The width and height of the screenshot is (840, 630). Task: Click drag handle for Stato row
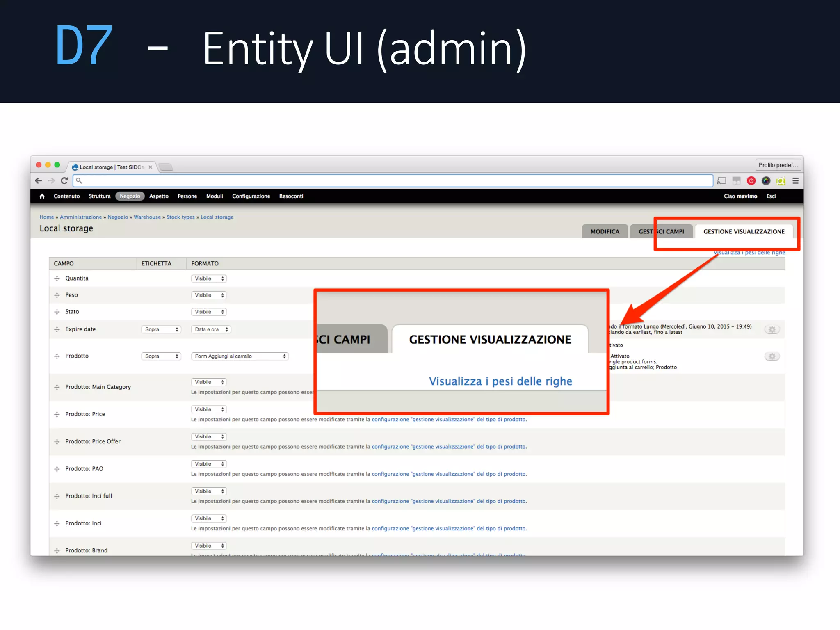(x=57, y=312)
